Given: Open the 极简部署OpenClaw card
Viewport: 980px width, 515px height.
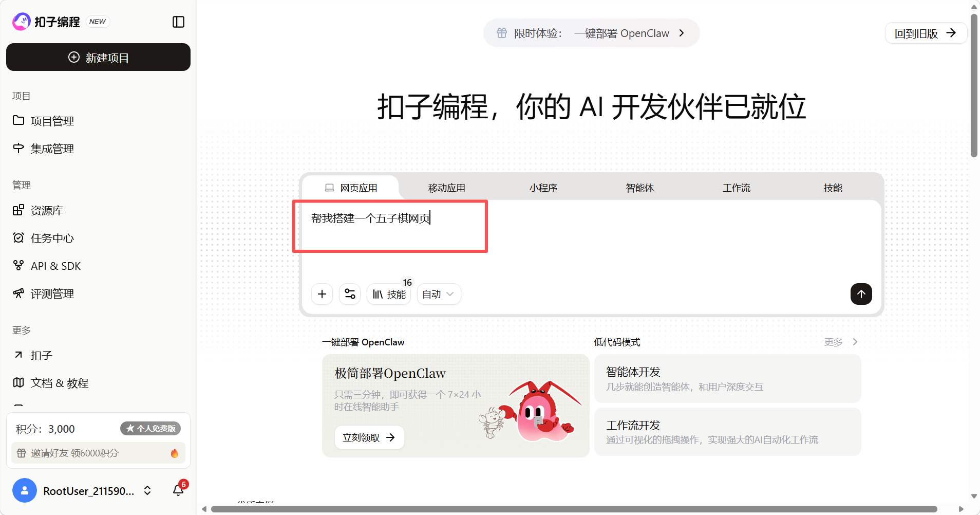Looking at the screenshot, I should [x=456, y=406].
